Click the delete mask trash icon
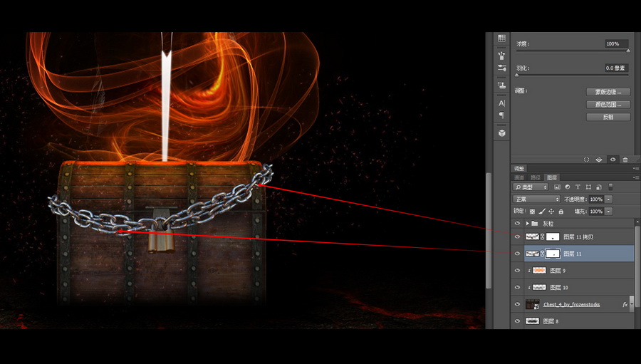The image size is (641, 364). click(625, 160)
